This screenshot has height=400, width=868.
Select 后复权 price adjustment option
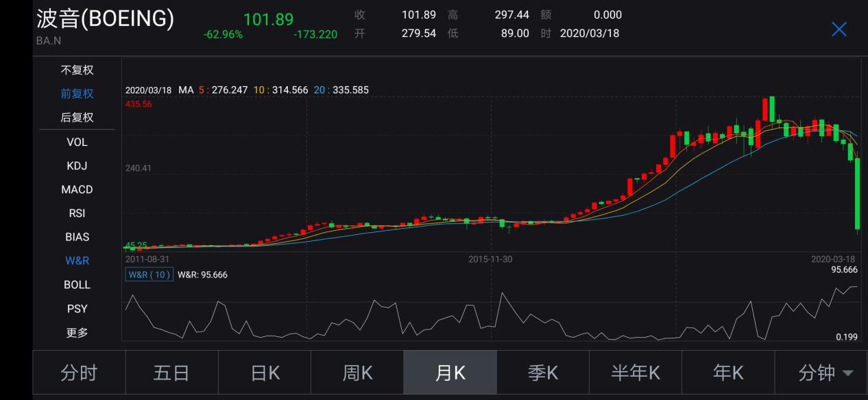pos(77,117)
